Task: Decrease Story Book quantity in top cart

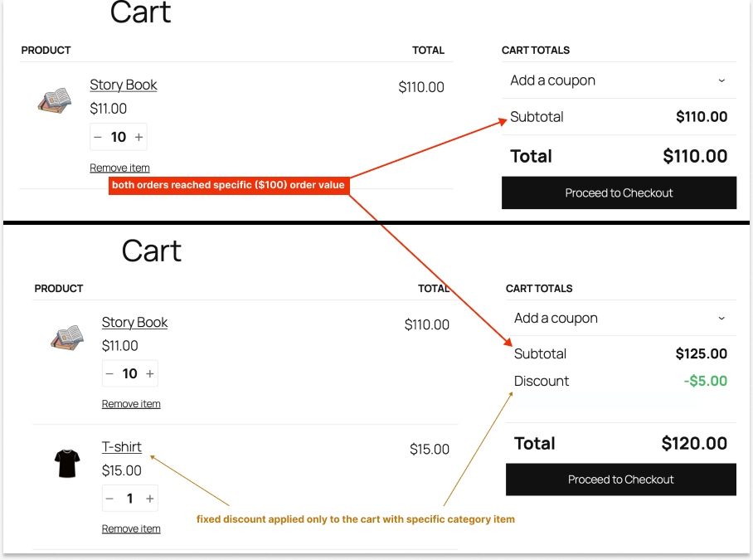Action: [x=98, y=136]
